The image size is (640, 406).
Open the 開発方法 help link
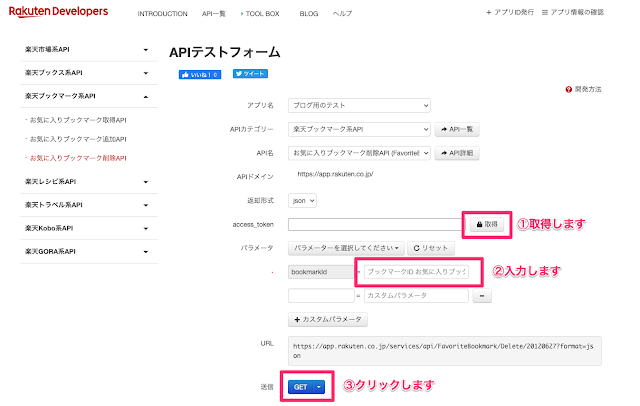click(583, 89)
